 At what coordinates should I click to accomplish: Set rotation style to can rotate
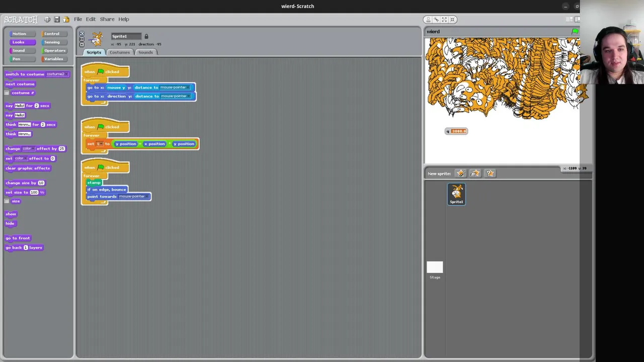82,34
